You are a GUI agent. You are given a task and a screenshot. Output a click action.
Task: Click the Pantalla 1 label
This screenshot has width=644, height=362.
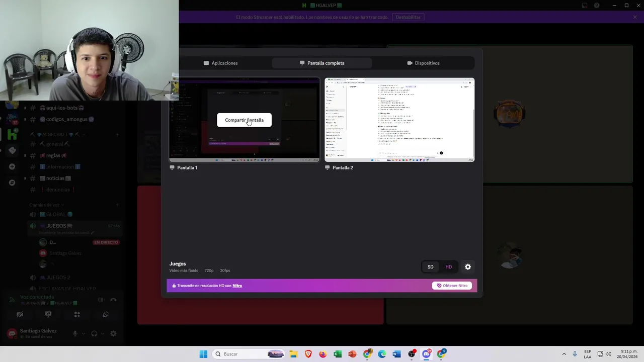[x=187, y=167]
